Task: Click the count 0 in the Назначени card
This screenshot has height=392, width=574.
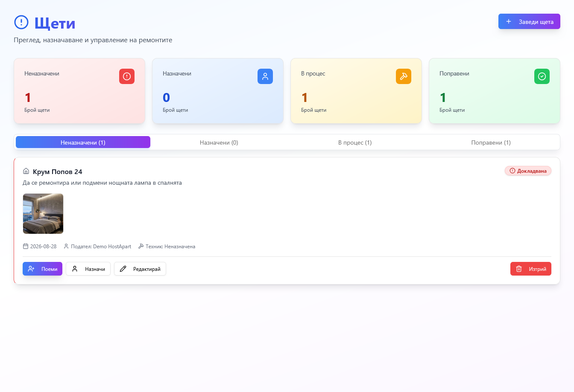Action: pos(166,98)
